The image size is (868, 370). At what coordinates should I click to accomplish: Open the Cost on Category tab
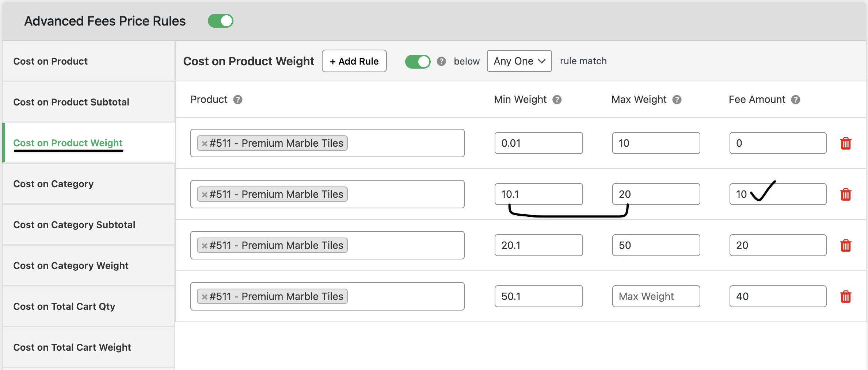coord(53,184)
